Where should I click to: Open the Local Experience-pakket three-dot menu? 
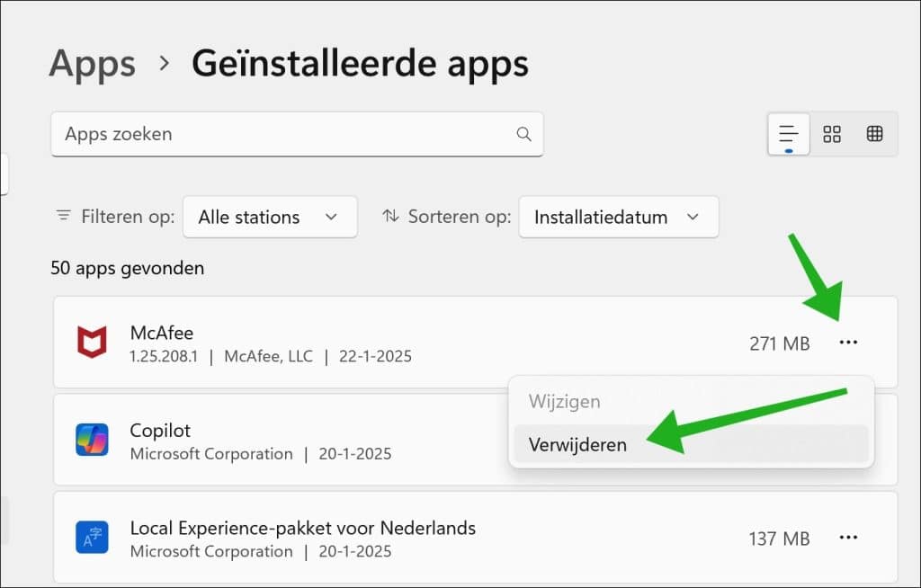pyautogui.click(x=848, y=537)
